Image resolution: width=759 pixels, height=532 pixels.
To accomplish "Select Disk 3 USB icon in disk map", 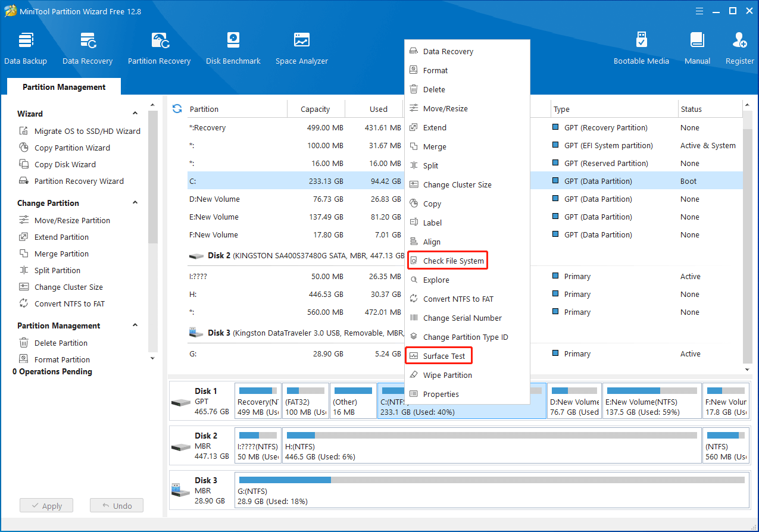I will point(181,491).
